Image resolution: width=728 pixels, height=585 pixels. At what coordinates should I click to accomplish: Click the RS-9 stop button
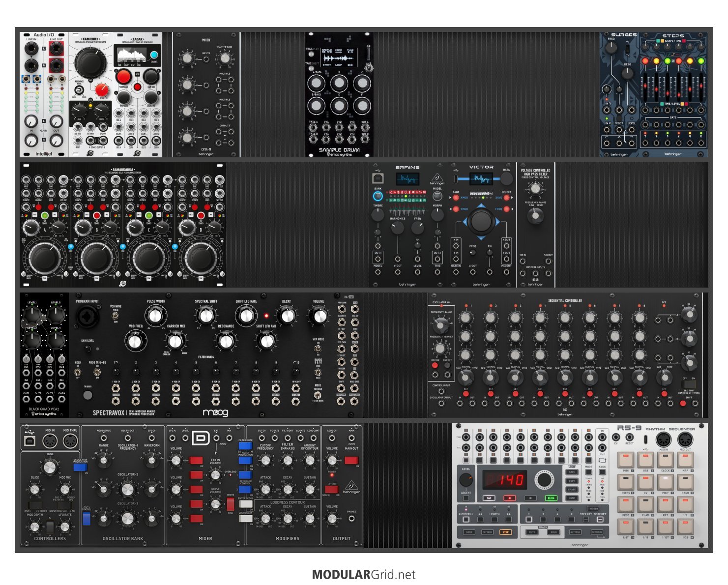coord(530,498)
